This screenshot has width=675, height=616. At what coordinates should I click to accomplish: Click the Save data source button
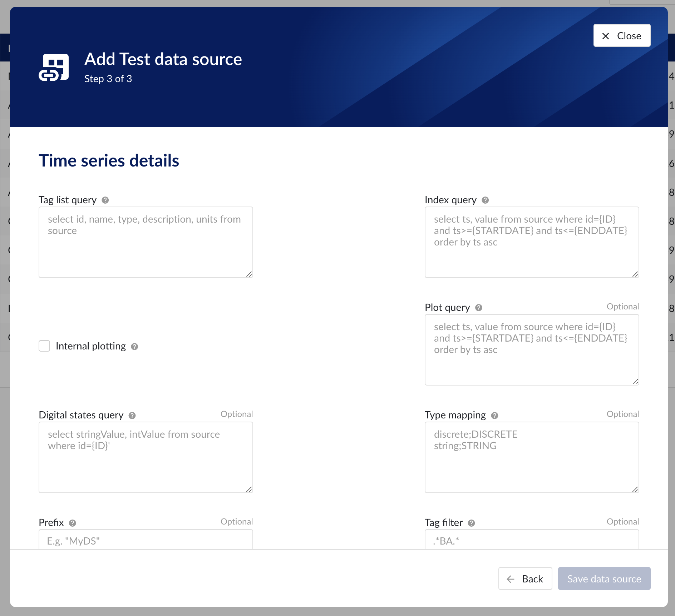point(604,578)
